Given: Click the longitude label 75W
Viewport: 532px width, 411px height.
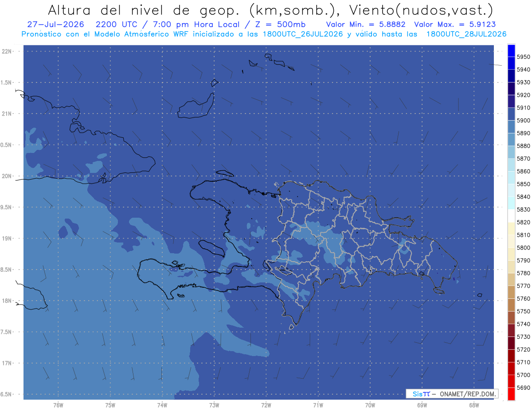Looking at the screenshot, I should click(110, 405).
